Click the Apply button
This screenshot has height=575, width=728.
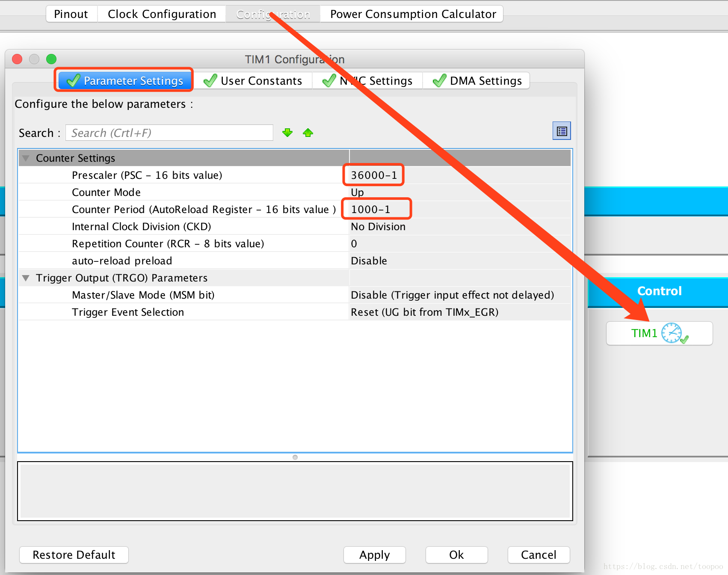point(375,555)
